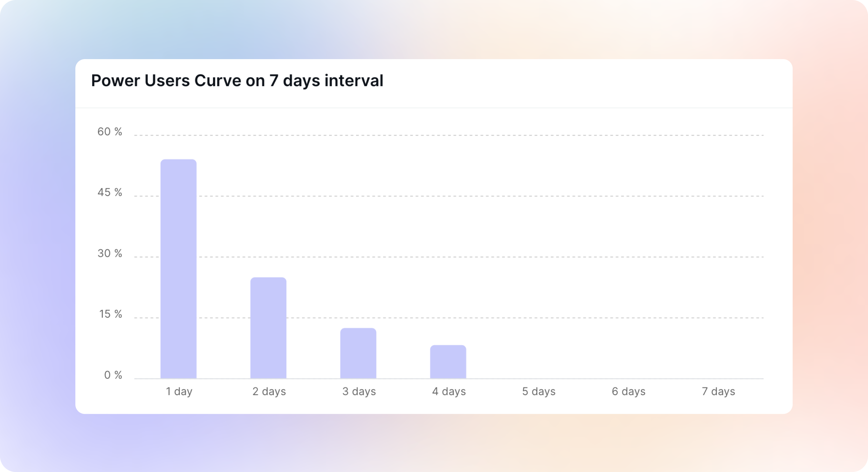Click the '7 days' axis label
The height and width of the screenshot is (472, 868).
coord(718,391)
